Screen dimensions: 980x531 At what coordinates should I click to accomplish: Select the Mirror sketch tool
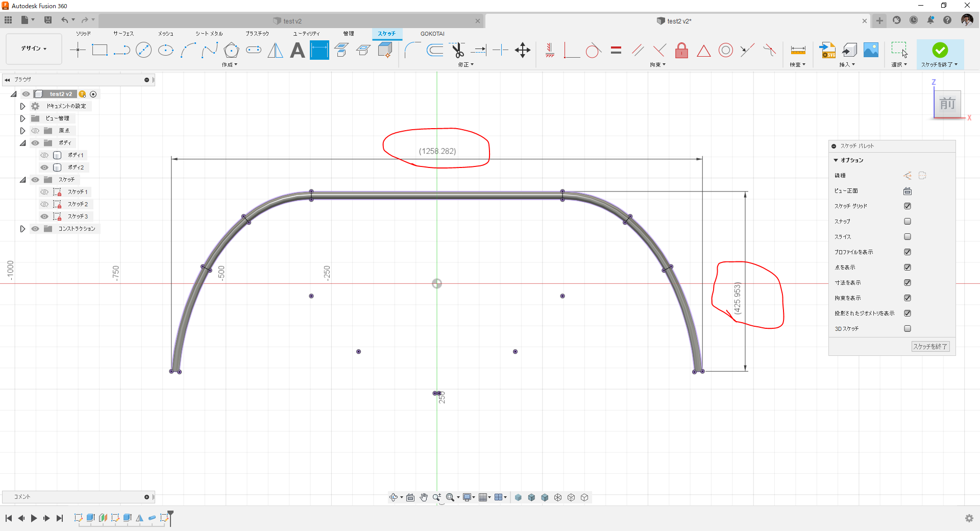point(275,50)
